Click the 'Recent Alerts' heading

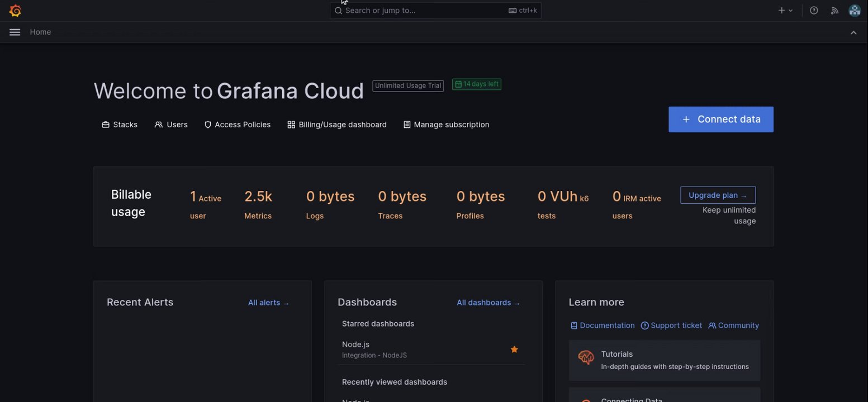coord(140,302)
